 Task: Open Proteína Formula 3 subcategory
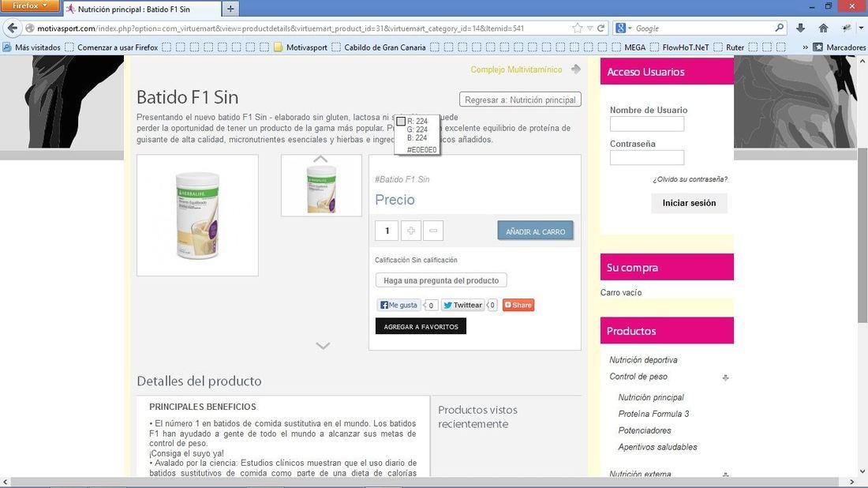click(x=653, y=414)
